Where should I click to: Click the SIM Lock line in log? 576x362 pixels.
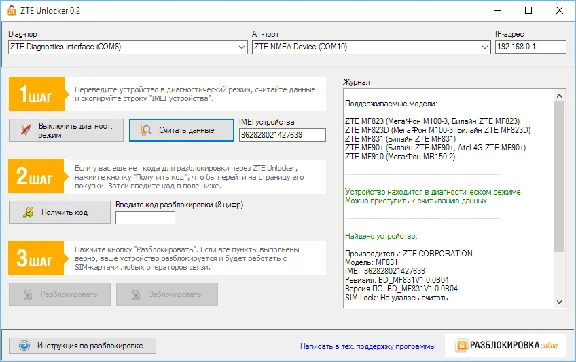tap(396, 297)
